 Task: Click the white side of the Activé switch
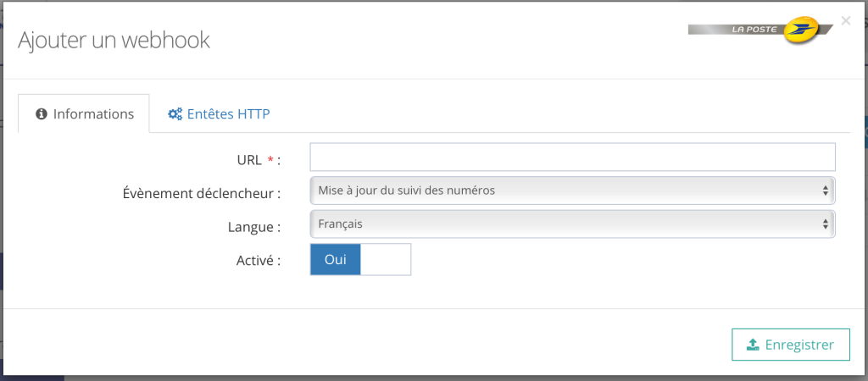(386, 260)
